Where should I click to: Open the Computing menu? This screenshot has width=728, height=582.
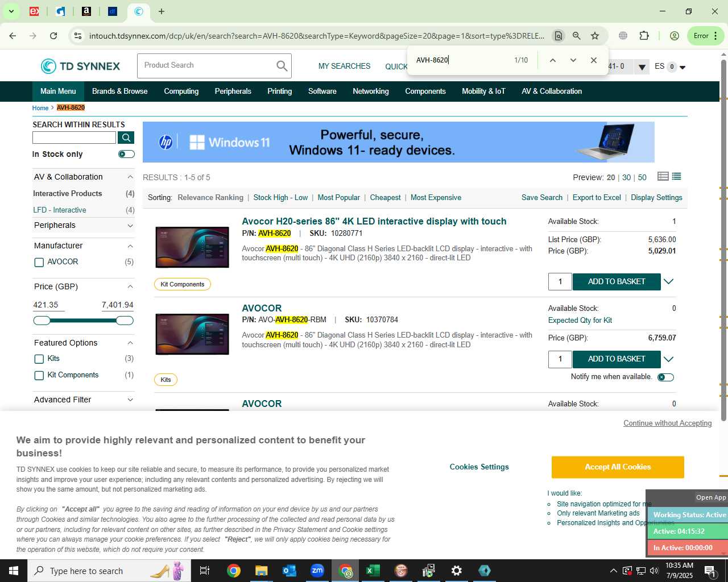click(181, 92)
